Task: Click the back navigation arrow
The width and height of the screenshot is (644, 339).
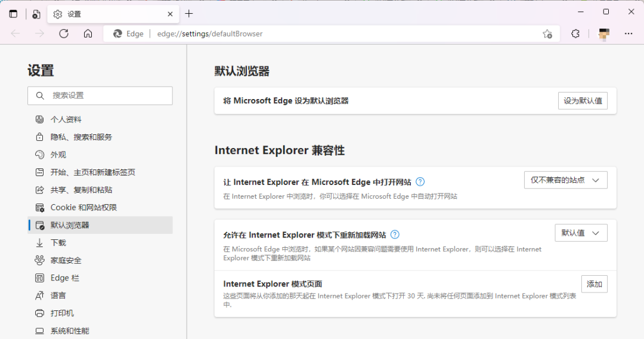Action: click(x=16, y=33)
